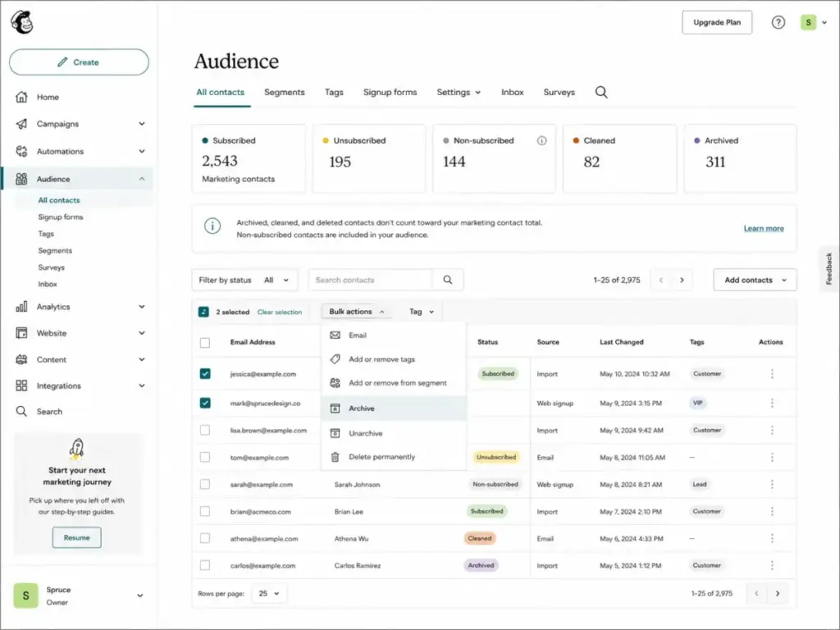
Task: Choose Add or remove tags option
Action: pyautogui.click(x=394, y=359)
